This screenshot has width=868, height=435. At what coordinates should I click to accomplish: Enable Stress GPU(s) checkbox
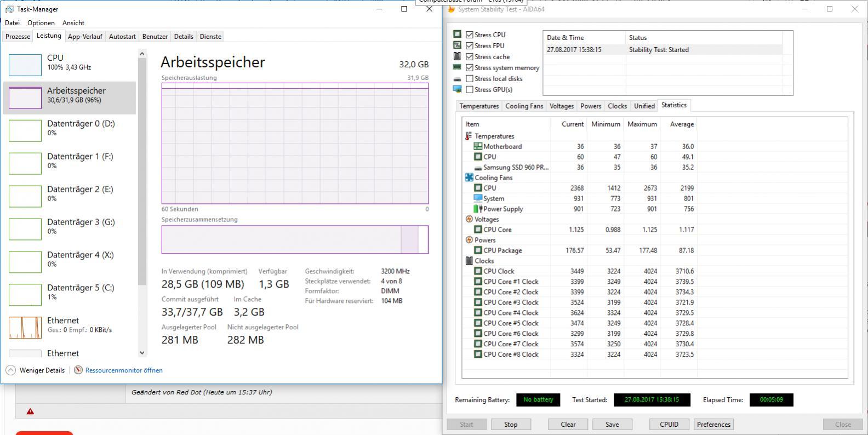click(x=470, y=89)
